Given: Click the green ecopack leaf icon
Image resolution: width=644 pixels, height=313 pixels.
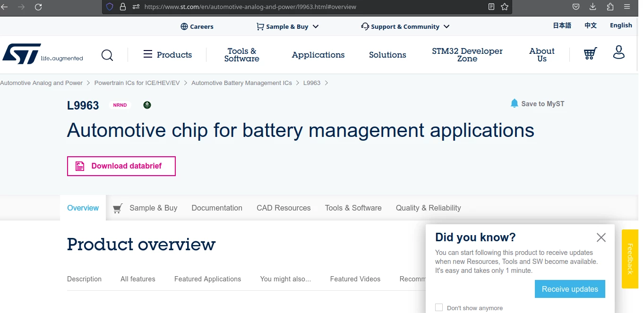Looking at the screenshot, I should pyautogui.click(x=147, y=105).
